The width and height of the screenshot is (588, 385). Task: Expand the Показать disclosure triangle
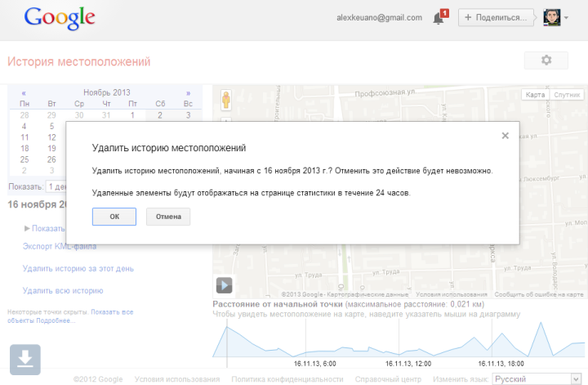27,228
